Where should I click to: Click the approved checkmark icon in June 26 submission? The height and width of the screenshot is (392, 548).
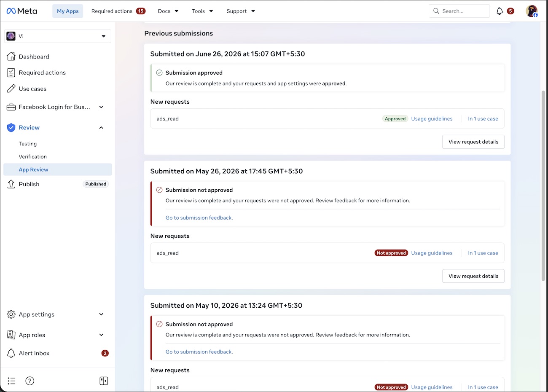[159, 73]
